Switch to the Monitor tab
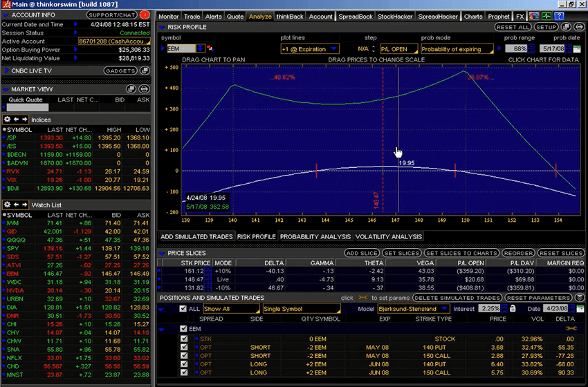Viewport: 588px width, 387px height. pyautogui.click(x=168, y=17)
